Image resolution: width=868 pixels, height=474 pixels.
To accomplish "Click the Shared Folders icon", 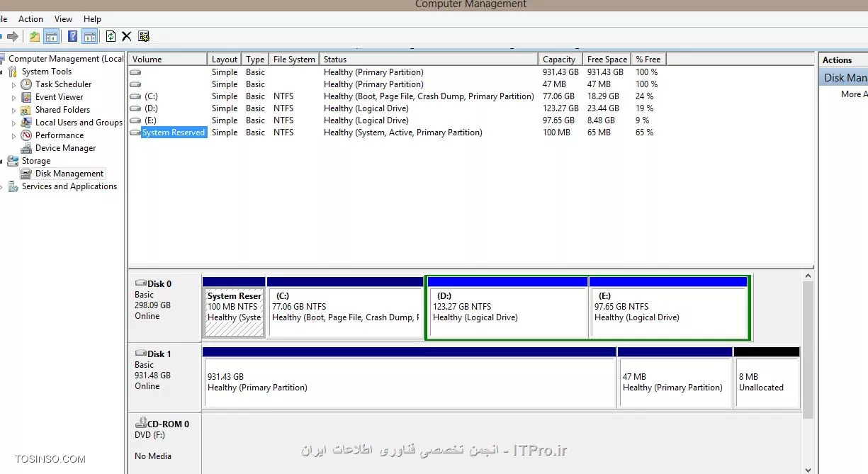I will (x=26, y=110).
